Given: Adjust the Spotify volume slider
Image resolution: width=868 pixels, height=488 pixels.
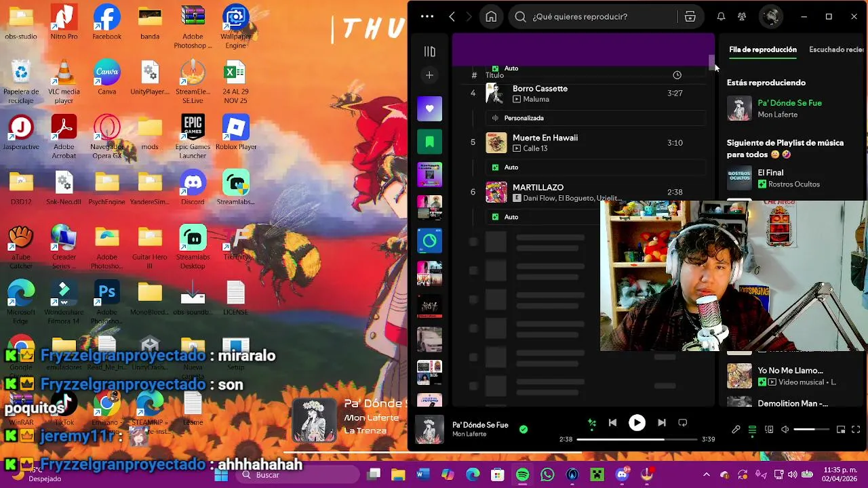Looking at the screenshot, I should [x=812, y=430].
